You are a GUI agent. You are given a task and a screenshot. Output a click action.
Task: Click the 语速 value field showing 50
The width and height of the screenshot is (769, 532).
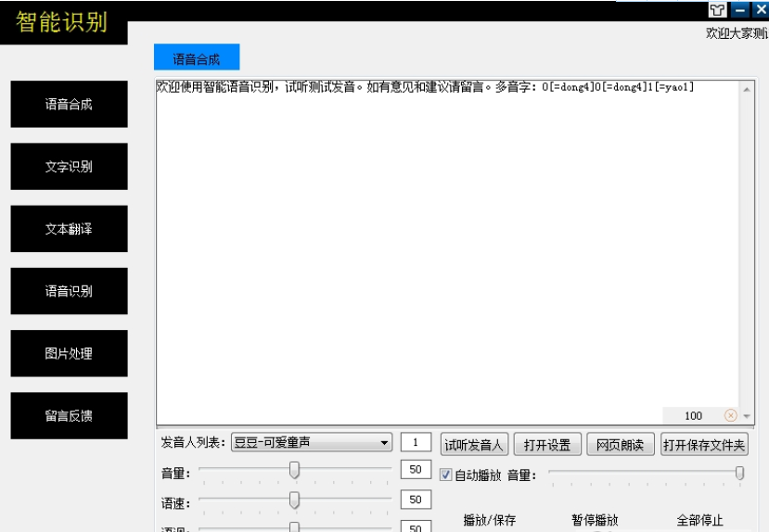click(416, 500)
